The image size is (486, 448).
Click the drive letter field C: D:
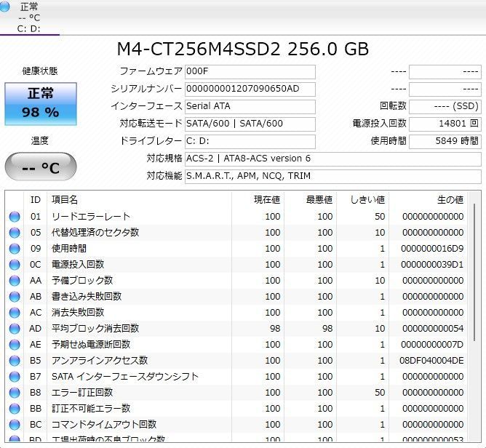[250, 141]
